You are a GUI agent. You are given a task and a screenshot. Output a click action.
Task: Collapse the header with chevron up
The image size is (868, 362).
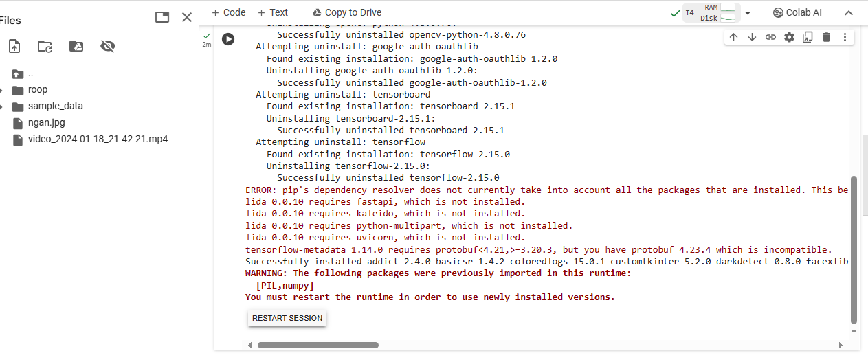(849, 13)
